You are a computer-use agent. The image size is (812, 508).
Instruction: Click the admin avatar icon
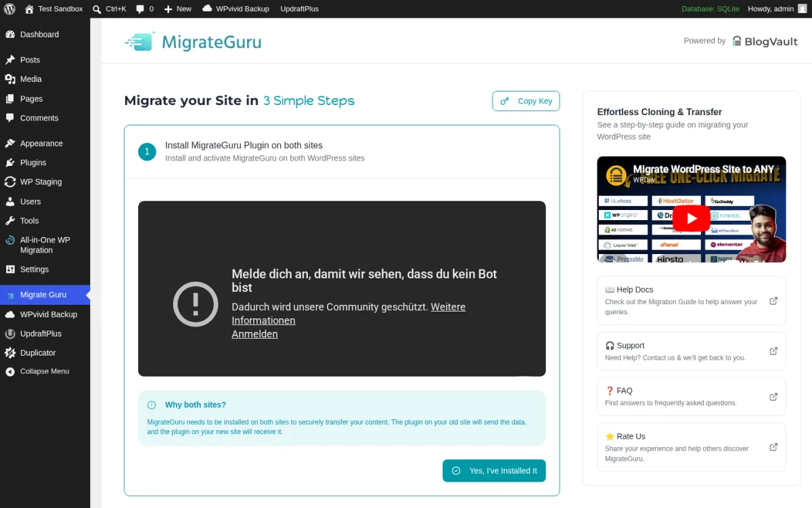pyautogui.click(x=803, y=9)
